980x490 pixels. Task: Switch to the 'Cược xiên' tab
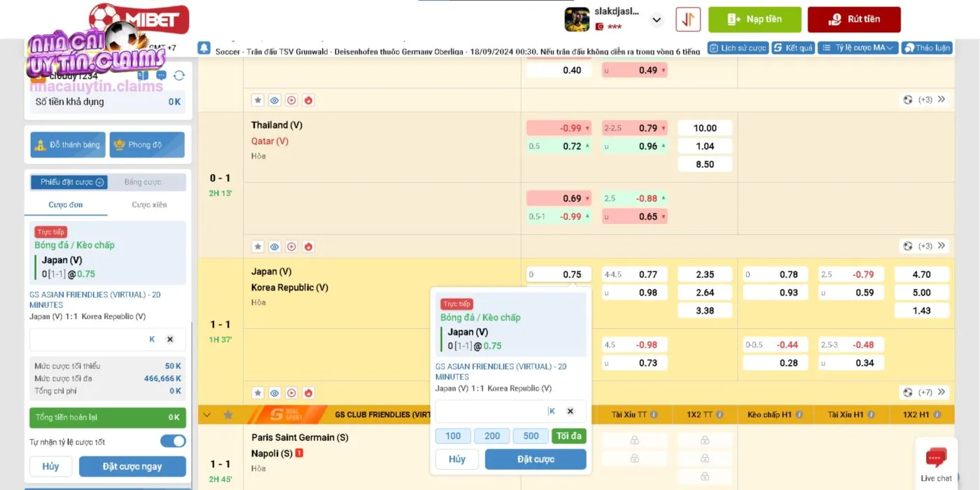pyautogui.click(x=149, y=205)
